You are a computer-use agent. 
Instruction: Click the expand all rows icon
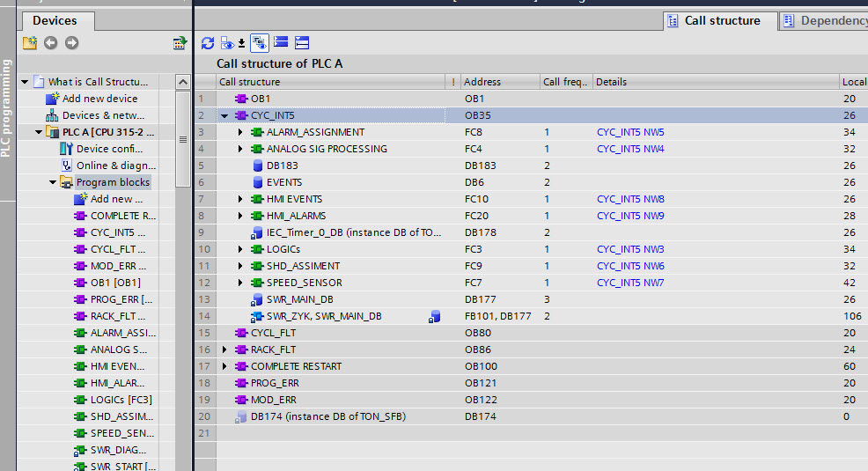coord(281,42)
